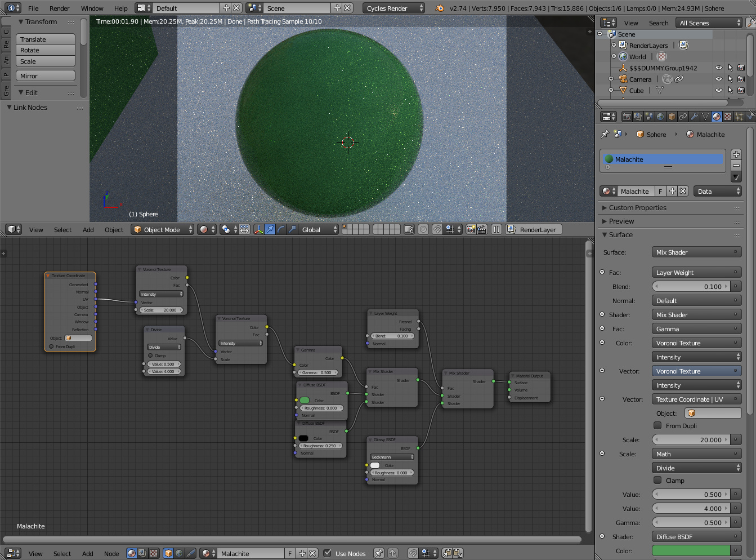
Task: Click the Blender logo icon in top bar
Action: [440, 8]
